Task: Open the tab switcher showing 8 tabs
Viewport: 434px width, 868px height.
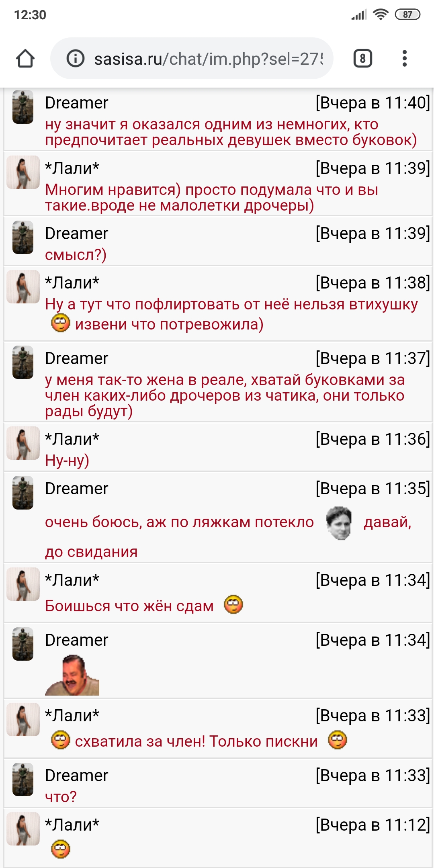Action: [x=362, y=59]
